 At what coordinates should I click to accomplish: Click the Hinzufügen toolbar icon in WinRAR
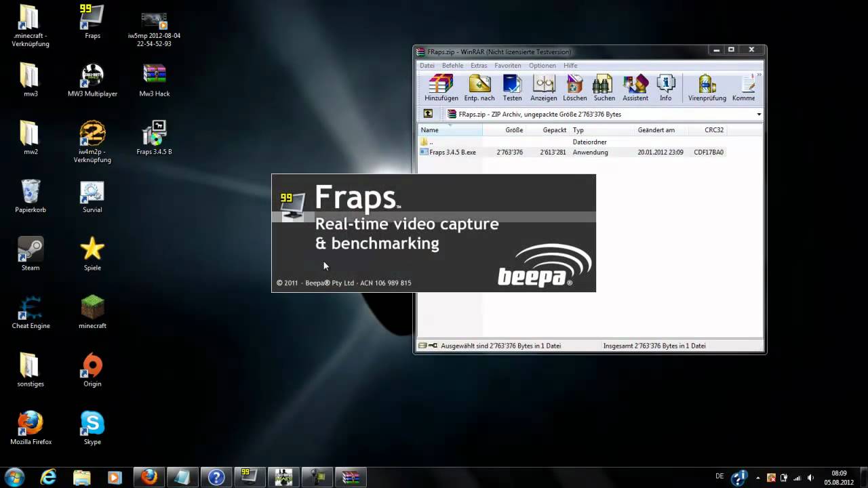coord(441,88)
